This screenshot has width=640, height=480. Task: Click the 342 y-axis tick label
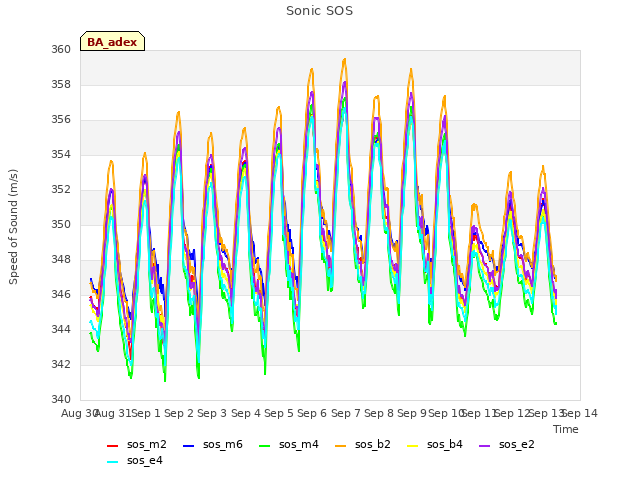(x=61, y=364)
